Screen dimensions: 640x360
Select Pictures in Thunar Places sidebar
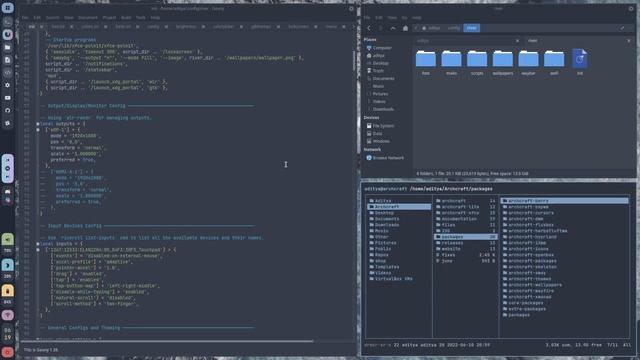pos(378,94)
